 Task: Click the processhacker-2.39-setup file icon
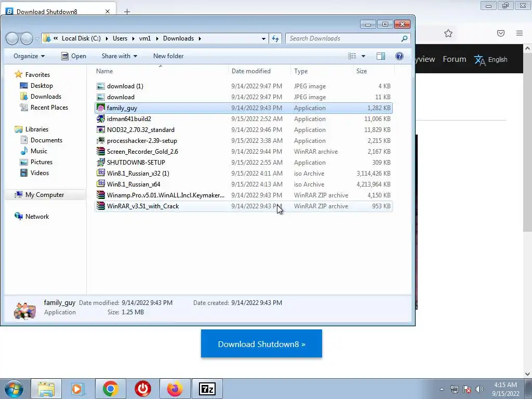click(x=100, y=140)
